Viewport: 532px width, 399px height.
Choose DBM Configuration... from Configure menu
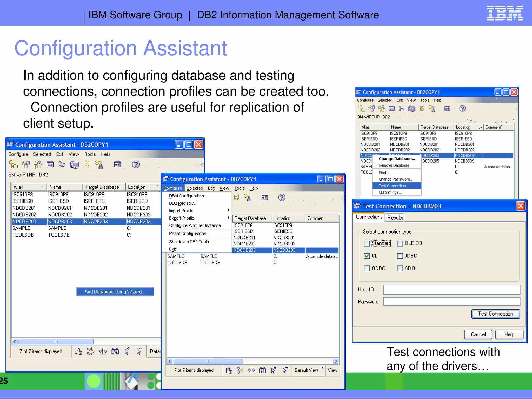point(197,196)
